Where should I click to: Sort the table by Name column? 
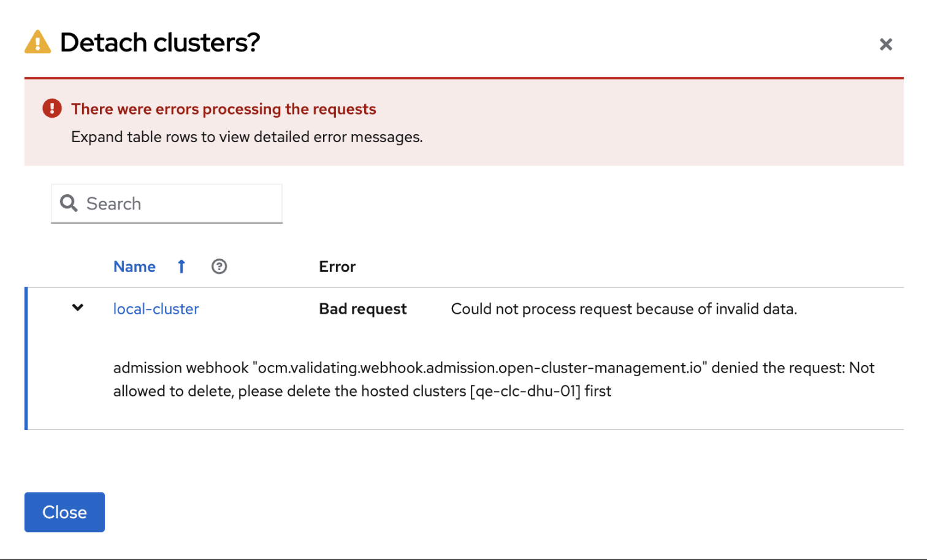click(134, 267)
